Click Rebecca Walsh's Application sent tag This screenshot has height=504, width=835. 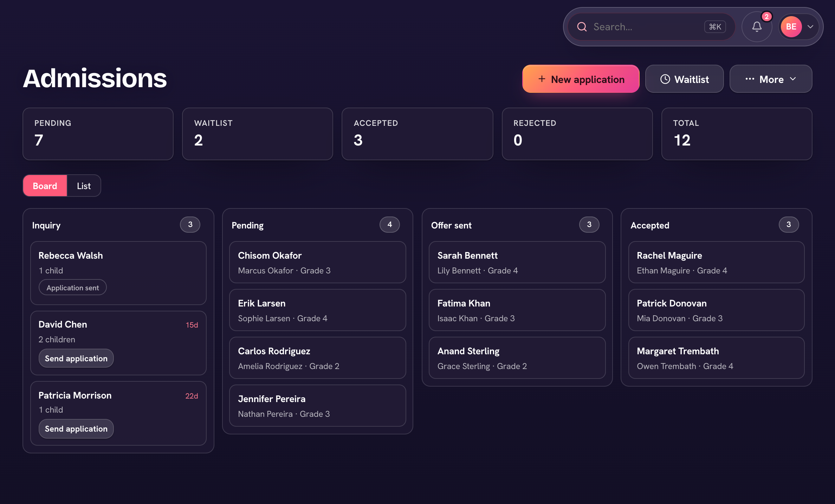72,287
